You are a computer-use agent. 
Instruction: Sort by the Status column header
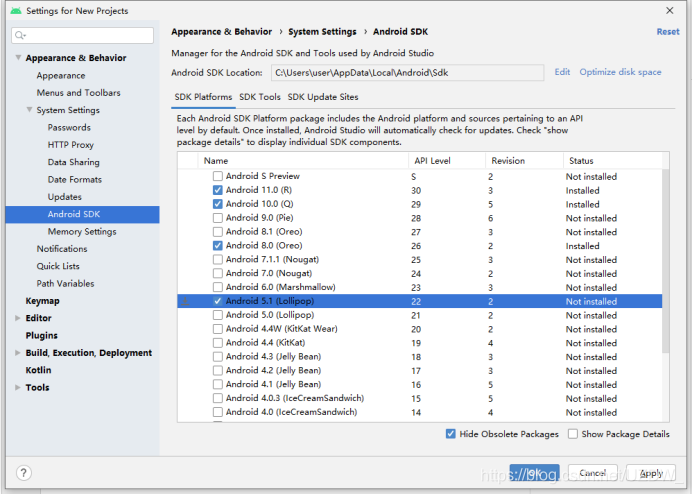tap(613, 161)
